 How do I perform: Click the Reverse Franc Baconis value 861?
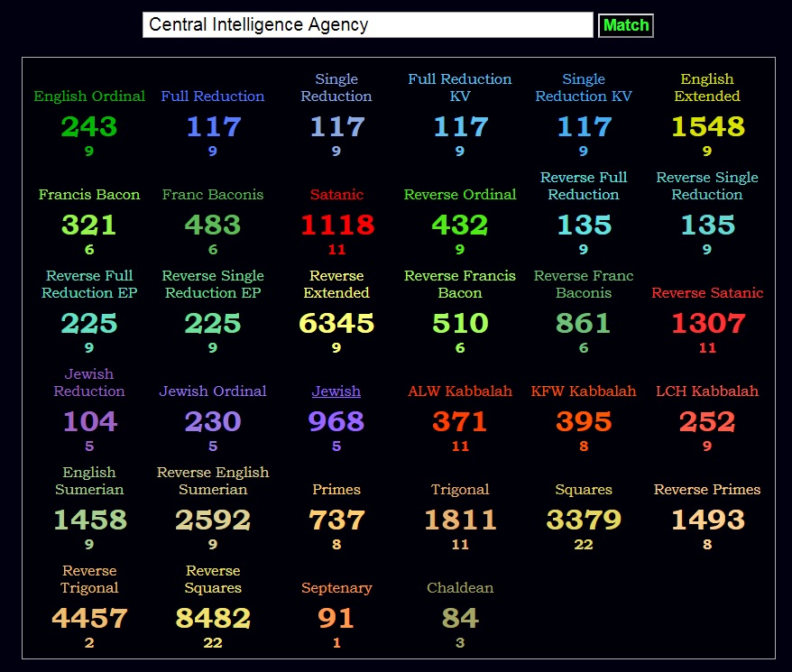(x=584, y=323)
